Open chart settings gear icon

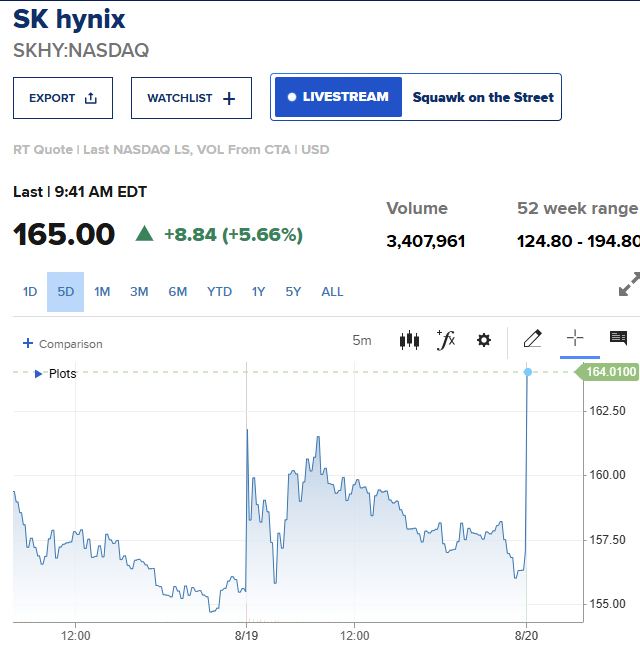[484, 340]
